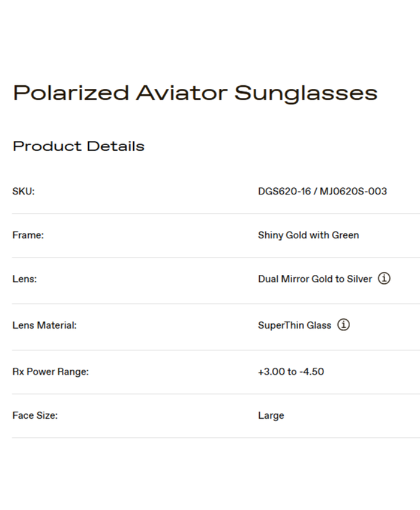This screenshot has height=510, width=420.
Task: Click the Large face size value
Action: point(271,415)
